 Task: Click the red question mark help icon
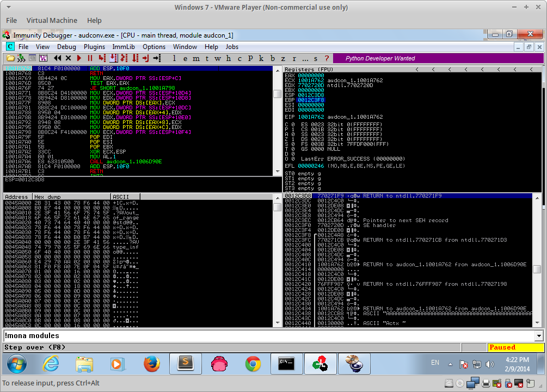point(327,58)
